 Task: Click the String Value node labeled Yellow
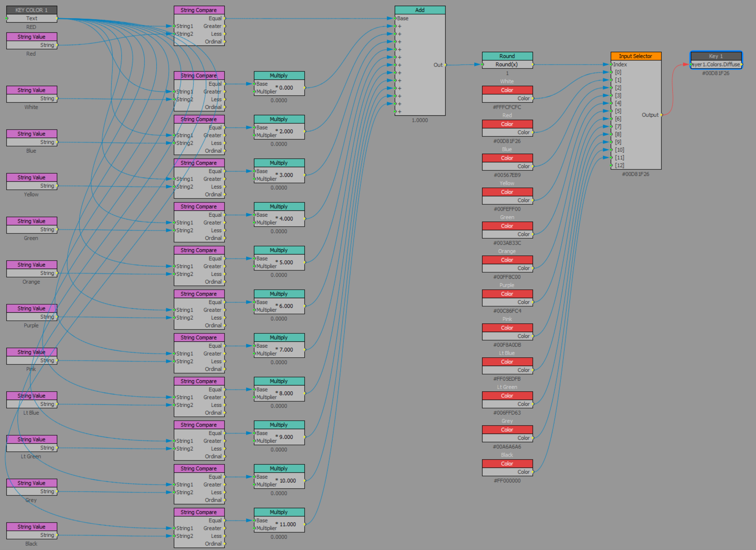[31, 178]
